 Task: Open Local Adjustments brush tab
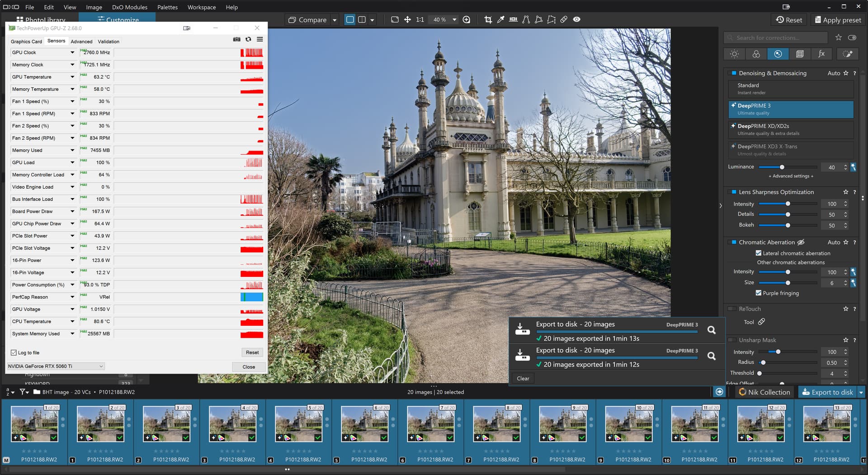click(847, 54)
